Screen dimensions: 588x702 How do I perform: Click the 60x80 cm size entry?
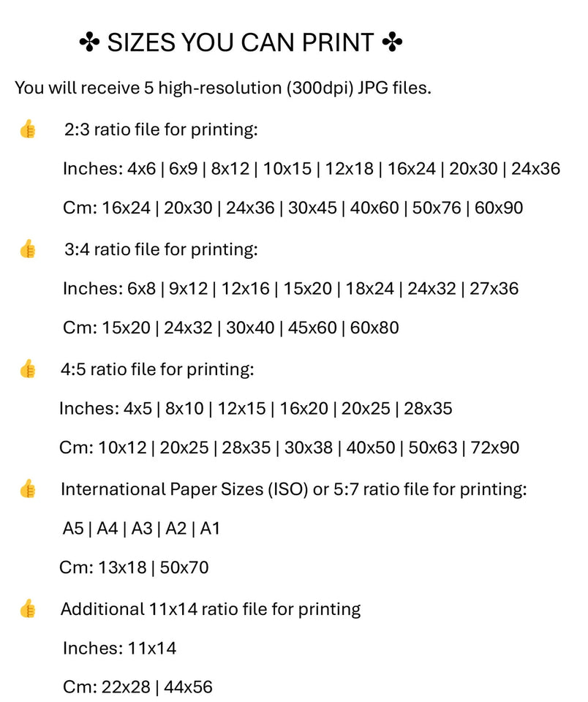[374, 328]
